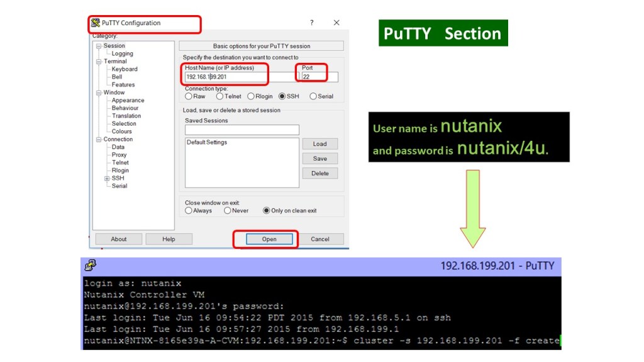Open the Colours settings category
The width and height of the screenshot is (644, 362).
[x=121, y=131]
